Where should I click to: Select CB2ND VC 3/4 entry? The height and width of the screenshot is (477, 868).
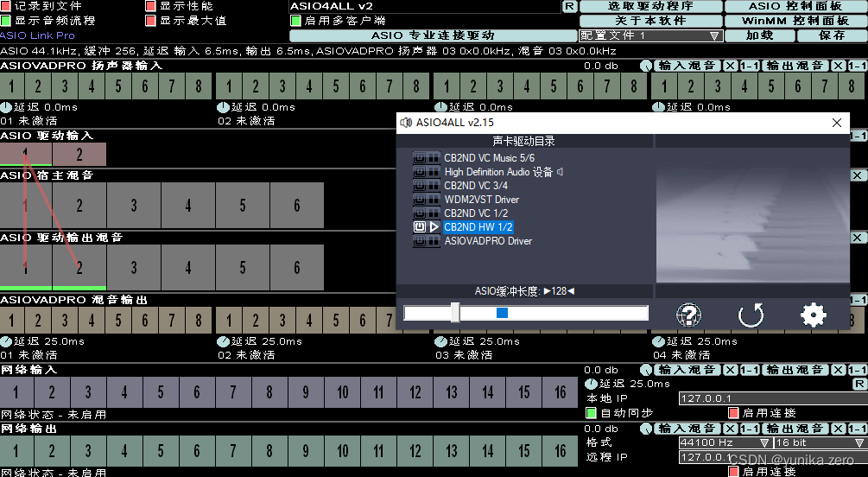pos(476,186)
